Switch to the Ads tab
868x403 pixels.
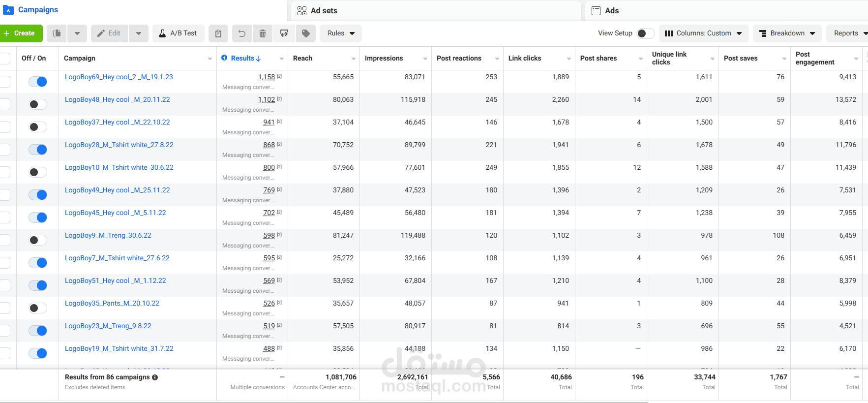pyautogui.click(x=611, y=11)
